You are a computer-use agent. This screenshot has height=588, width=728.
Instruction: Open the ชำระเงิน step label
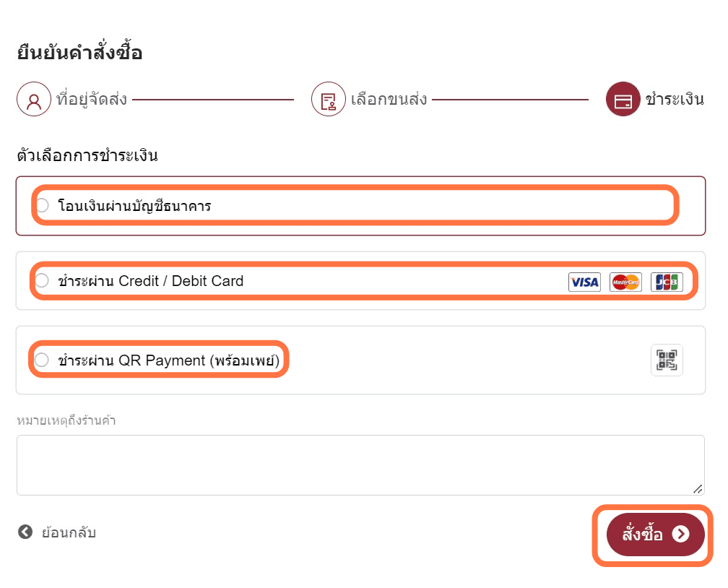pyautogui.click(x=675, y=100)
